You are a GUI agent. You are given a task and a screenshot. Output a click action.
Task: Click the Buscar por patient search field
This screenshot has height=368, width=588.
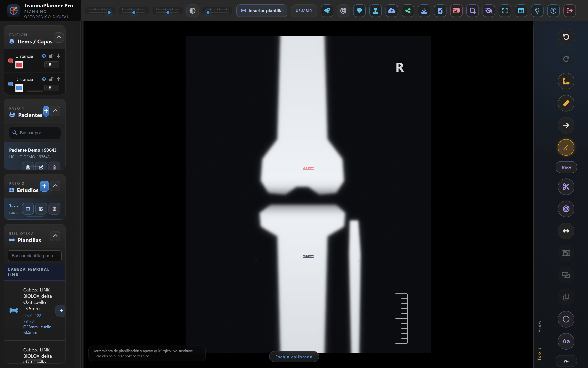[x=35, y=133]
